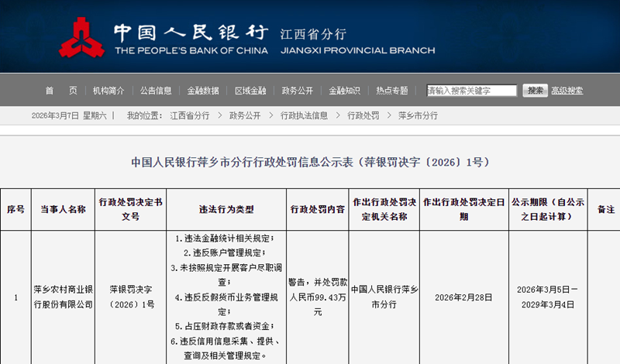Open the 金融知识 navigation item

(345, 91)
